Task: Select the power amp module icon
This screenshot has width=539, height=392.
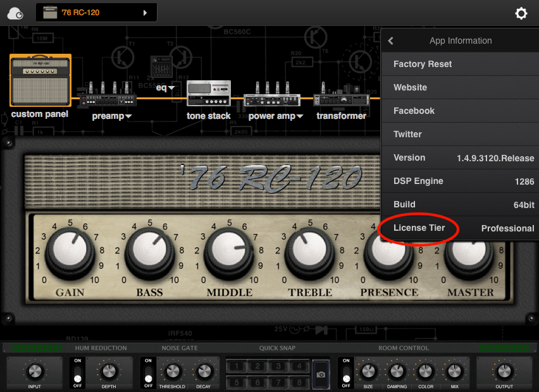Action: point(272,94)
